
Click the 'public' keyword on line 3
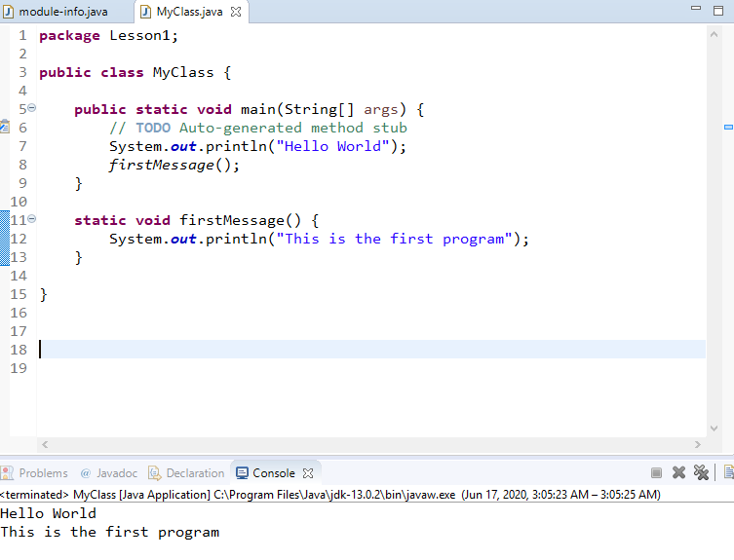coord(65,73)
